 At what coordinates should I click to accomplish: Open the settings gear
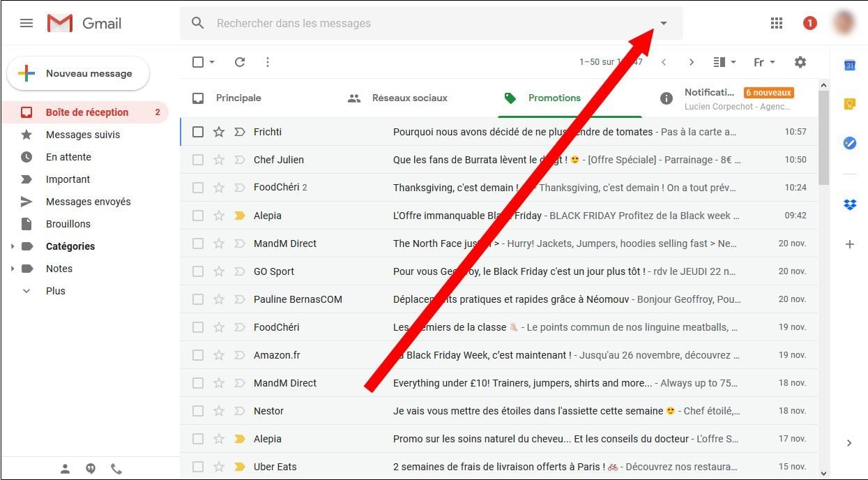pos(800,62)
